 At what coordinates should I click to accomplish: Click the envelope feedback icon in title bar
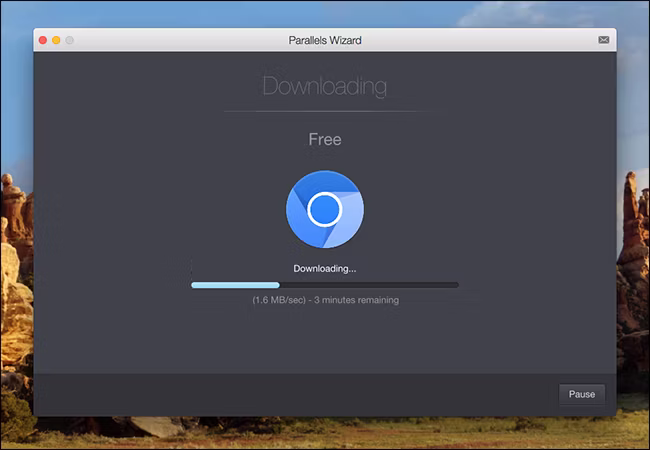pos(604,40)
